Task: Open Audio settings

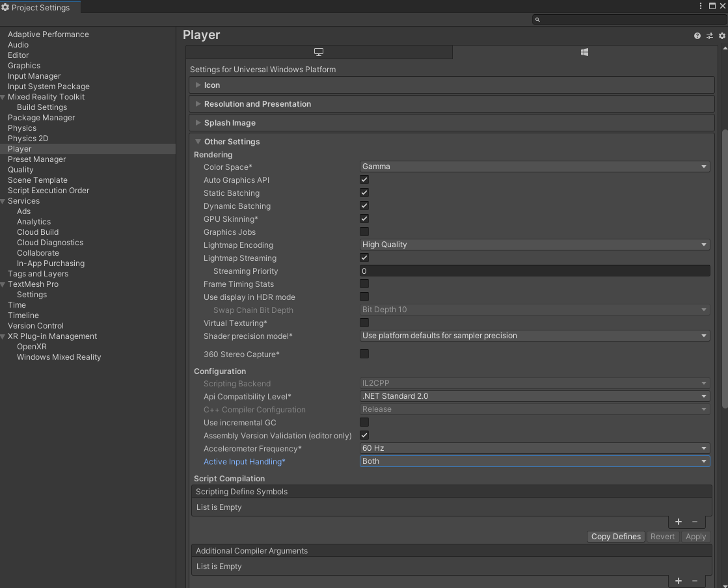Action: click(x=18, y=45)
